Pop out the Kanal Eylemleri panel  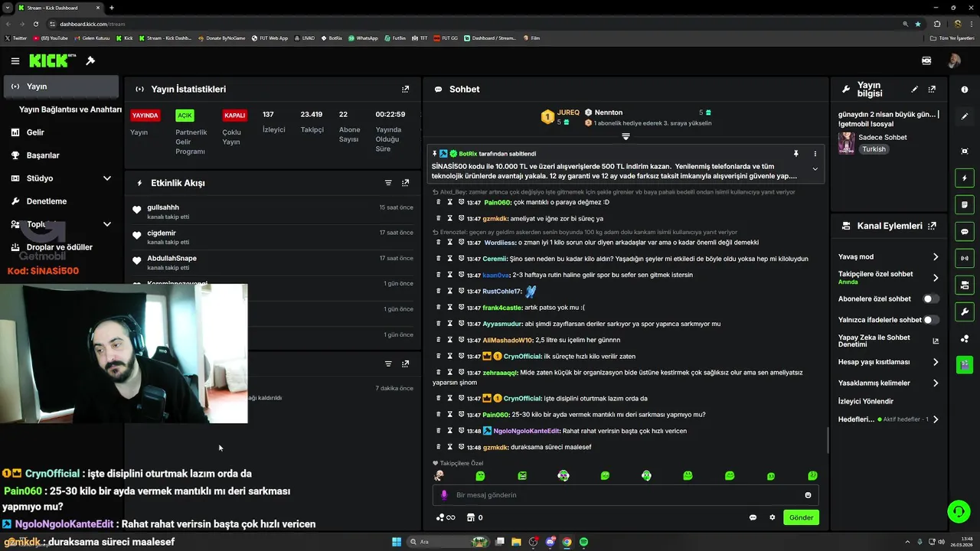click(x=932, y=226)
